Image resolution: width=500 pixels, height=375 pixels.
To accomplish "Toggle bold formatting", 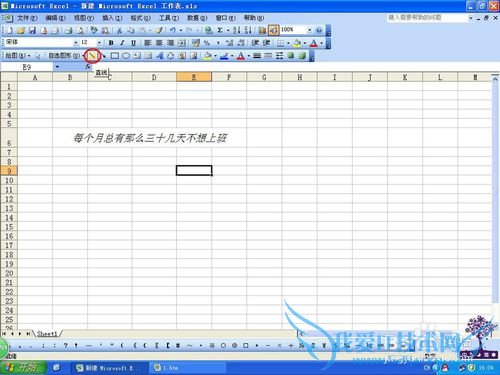I will (x=111, y=43).
